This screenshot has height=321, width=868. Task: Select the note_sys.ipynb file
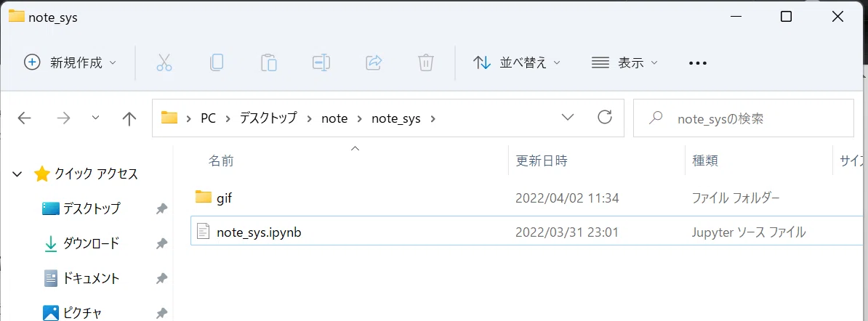click(x=526, y=232)
